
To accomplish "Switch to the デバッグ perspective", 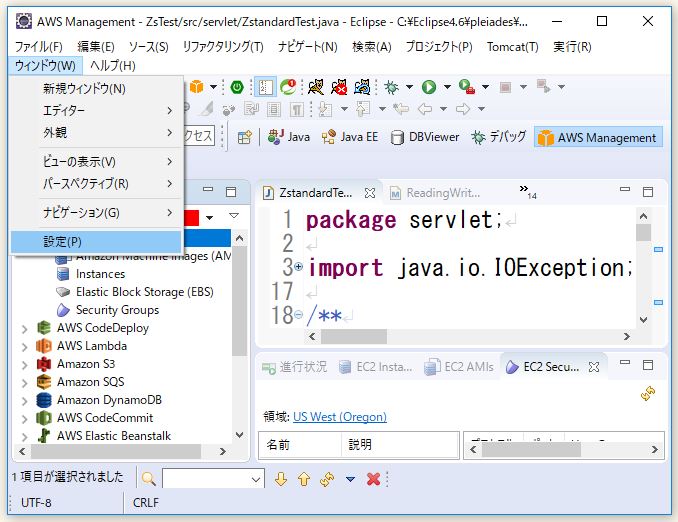I will coord(499,137).
